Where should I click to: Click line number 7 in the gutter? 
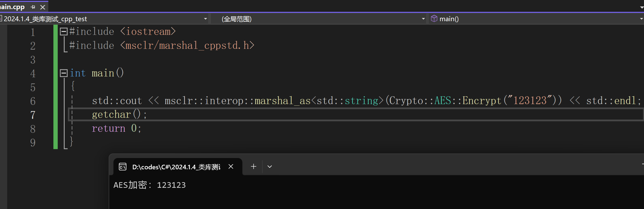click(33, 115)
